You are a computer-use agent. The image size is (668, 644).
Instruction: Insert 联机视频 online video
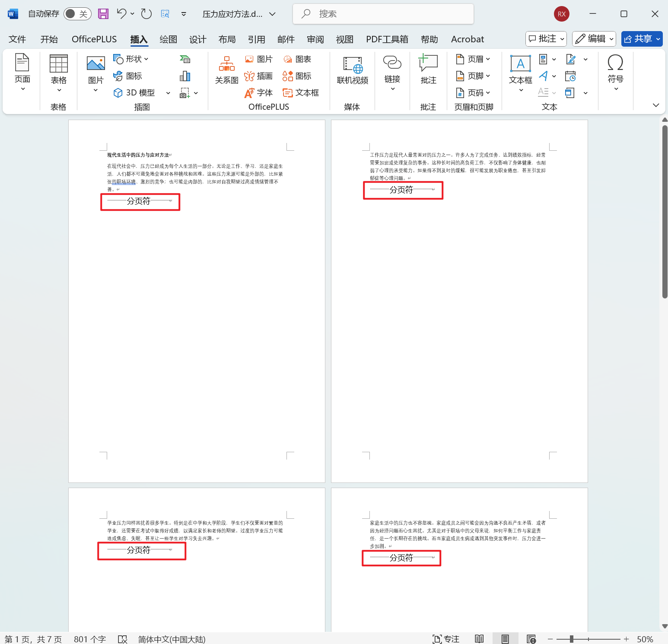coord(353,70)
